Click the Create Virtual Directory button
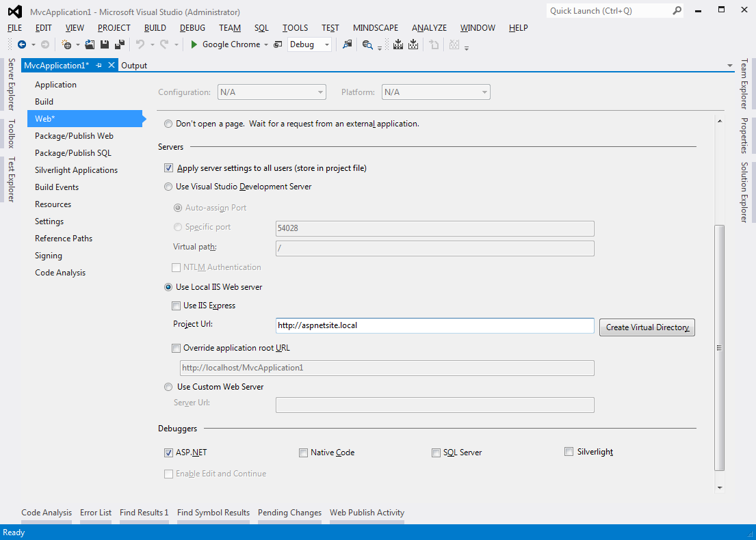The image size is (756, 540). 647,327
